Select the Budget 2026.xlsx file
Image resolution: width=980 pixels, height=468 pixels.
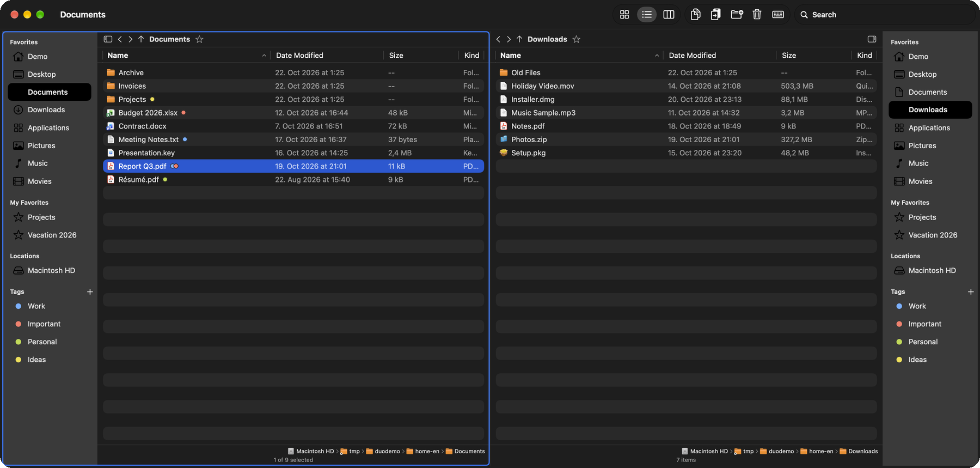tap(293, 113)
